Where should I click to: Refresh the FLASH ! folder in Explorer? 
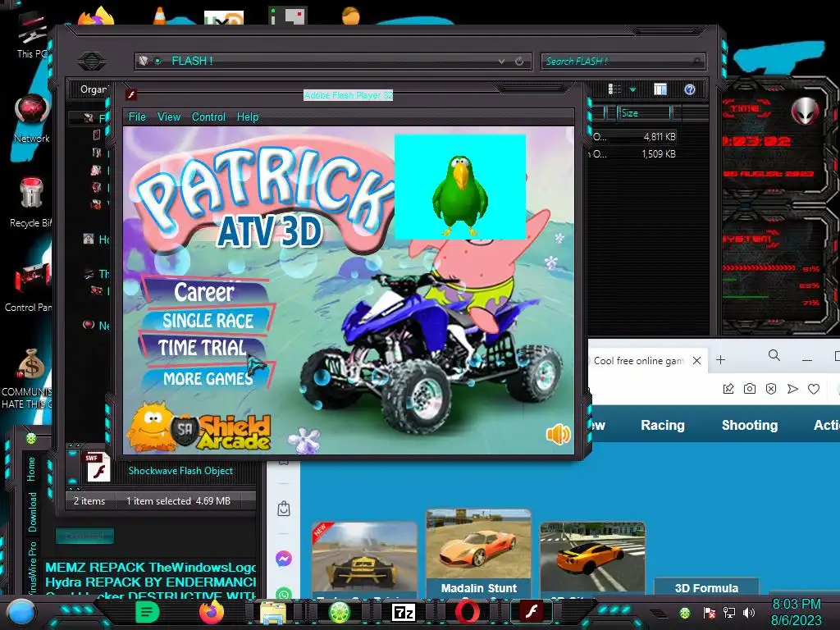[x=519, y=61]
